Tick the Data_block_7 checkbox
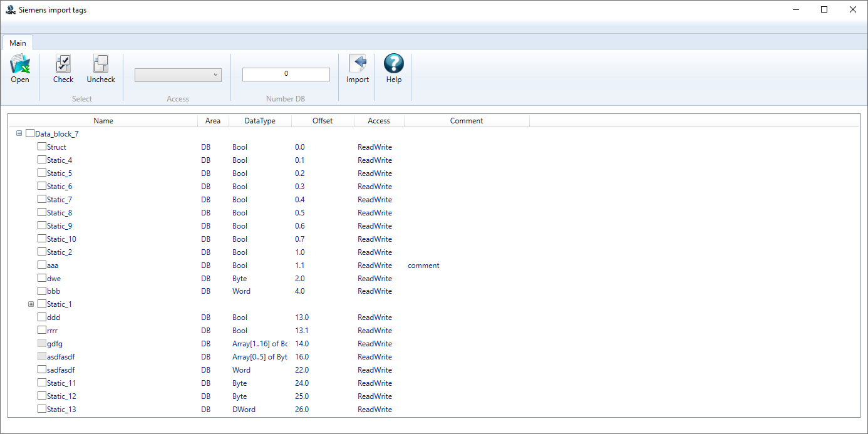 (x=29, y=133)
